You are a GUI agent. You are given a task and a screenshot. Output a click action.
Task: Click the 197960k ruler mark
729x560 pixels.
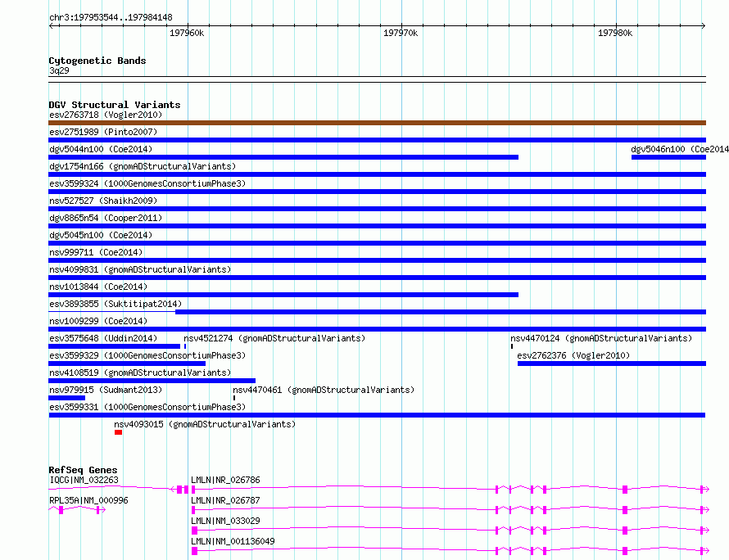tap(187, 33)
